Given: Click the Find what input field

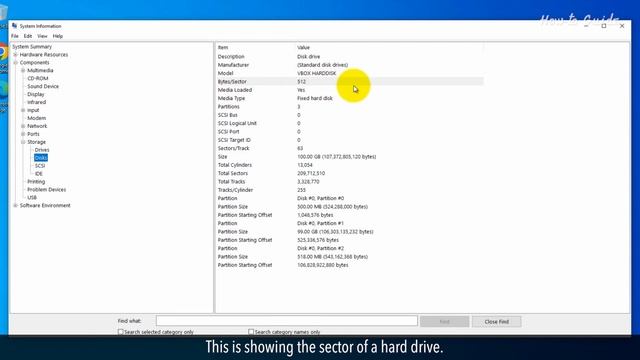Looking at the screenshot, I should coord(287,321).
